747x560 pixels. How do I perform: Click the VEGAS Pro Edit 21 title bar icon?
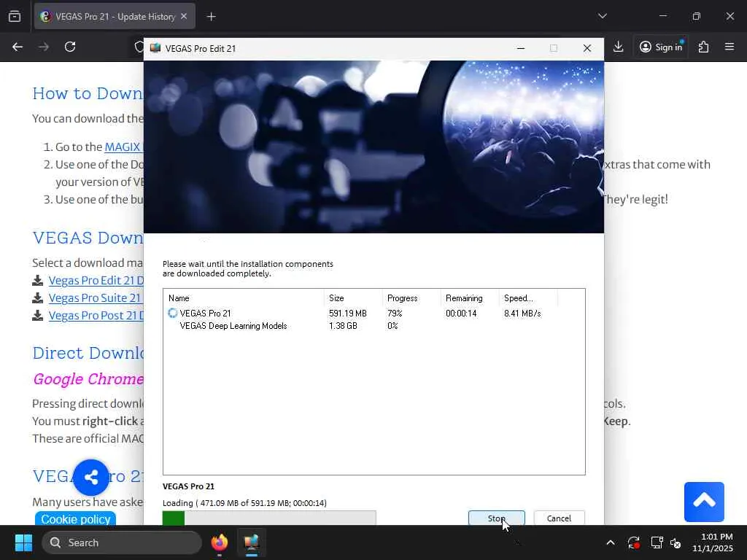155,48
